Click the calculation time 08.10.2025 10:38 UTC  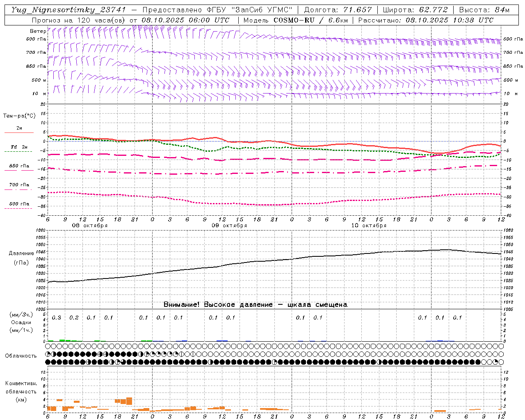pos(450,20)
